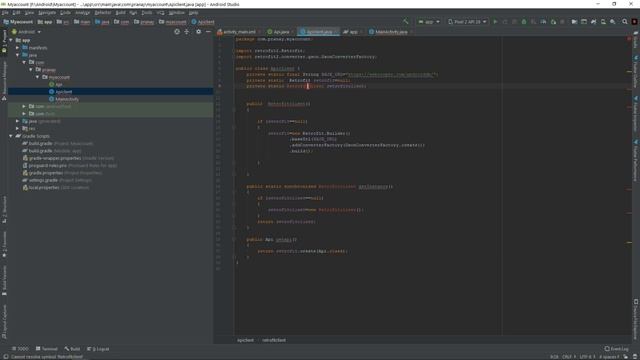Switch to MainActivity.java editor tab

point(391,32)
